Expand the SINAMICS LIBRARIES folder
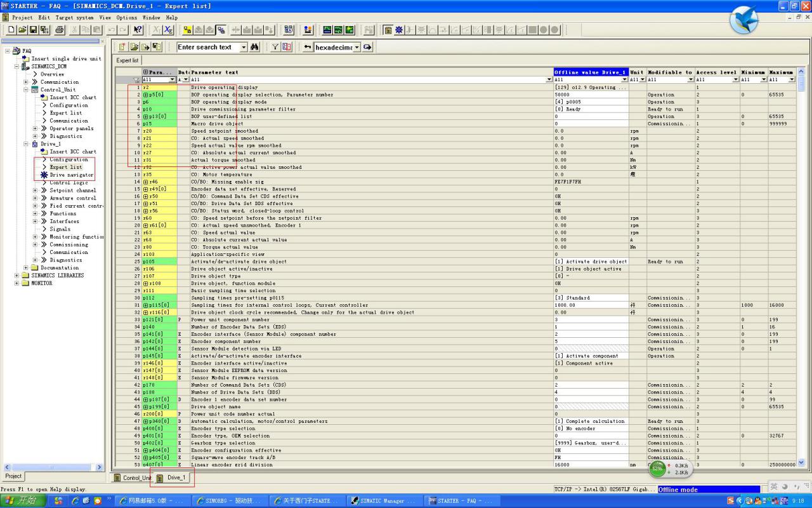The image size is (812, 508). point(17,276)
